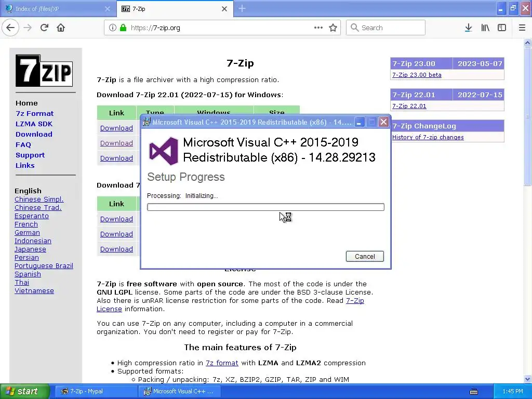Close the 7-Zip browser tab
532x399 pixels.
(224, 9)
